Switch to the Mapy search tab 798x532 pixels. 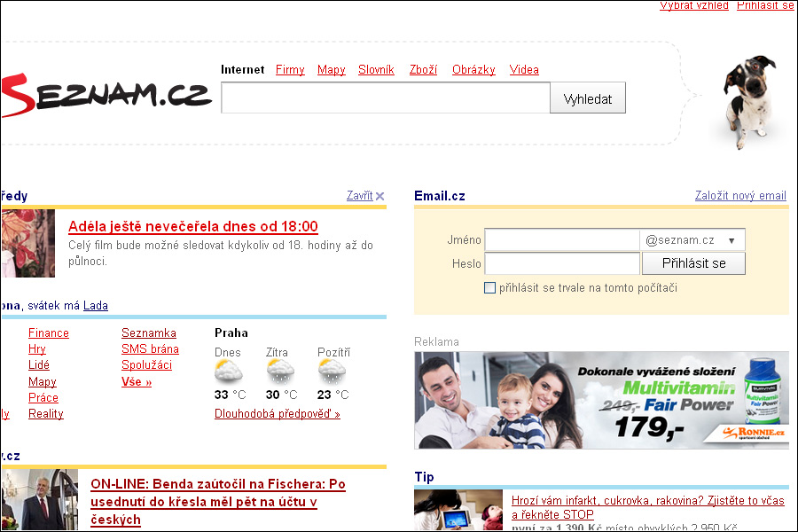pyautogui.click(x=332, y=70)
